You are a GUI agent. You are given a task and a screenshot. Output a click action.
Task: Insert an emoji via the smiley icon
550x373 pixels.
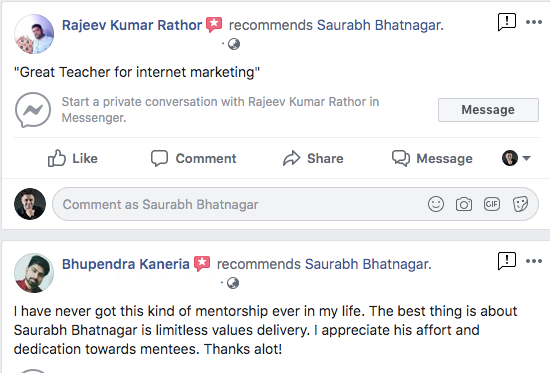436,204
